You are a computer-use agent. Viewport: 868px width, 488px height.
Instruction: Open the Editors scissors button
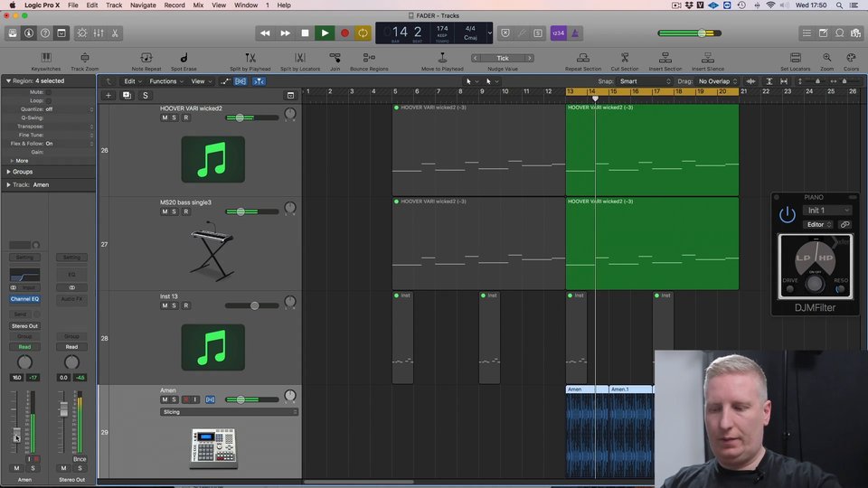[115, 33]
